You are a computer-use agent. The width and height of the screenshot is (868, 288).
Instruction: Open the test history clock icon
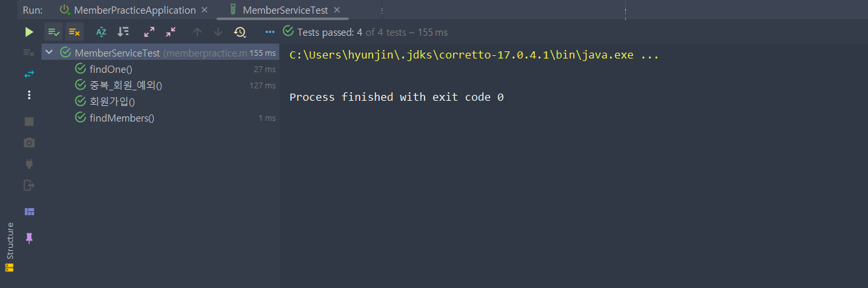(240, 32)
